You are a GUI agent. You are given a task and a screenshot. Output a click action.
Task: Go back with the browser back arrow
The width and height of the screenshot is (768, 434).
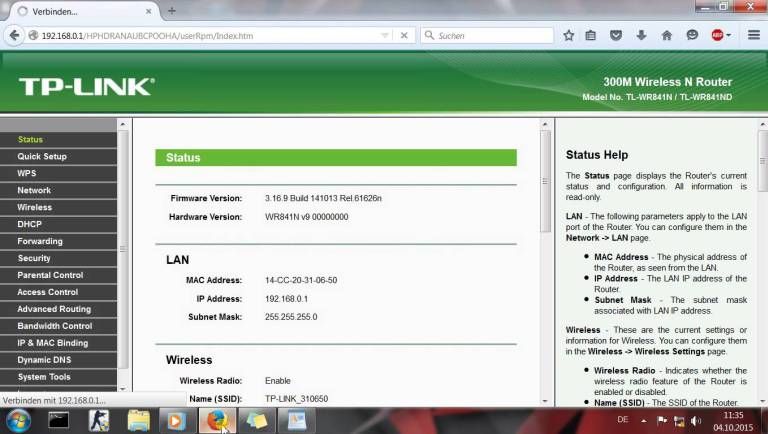pyautogui.click(x=14, y=35)
